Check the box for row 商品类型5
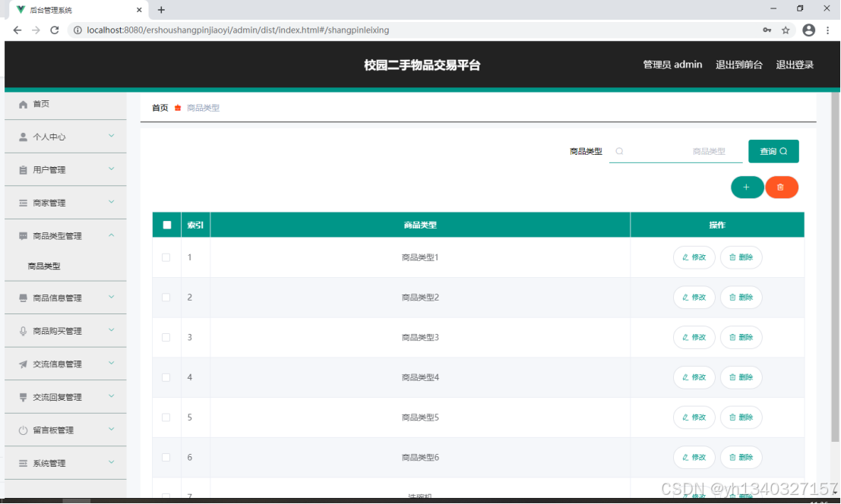The height and width of the screenshot is (504, 841). (166, 417)
